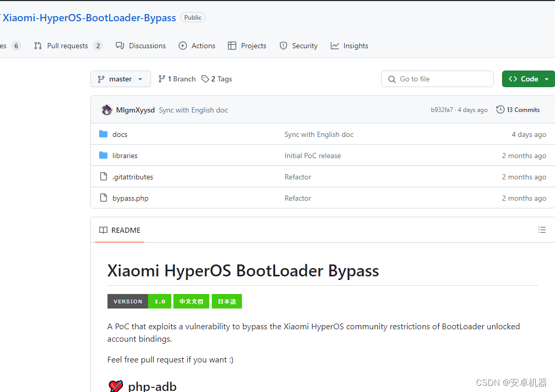This screenshot has height=392, width=555.
Task: Click the Pull requests count 2 badge
Action: click(x=98, y=46)
